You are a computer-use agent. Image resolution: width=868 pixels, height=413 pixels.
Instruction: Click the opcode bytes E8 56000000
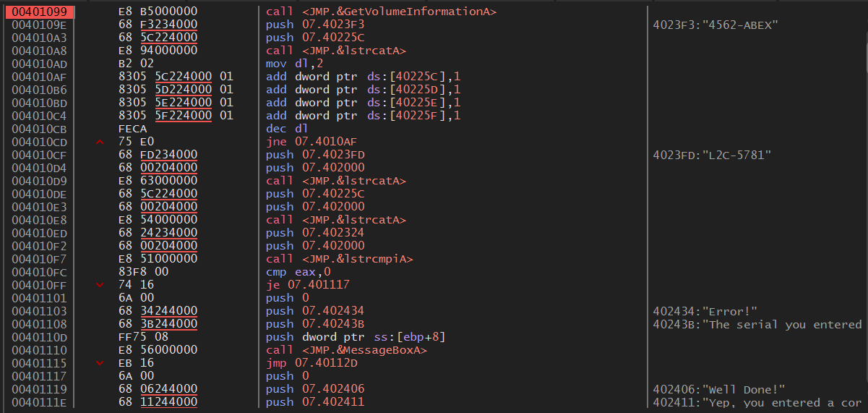point(157,350)
